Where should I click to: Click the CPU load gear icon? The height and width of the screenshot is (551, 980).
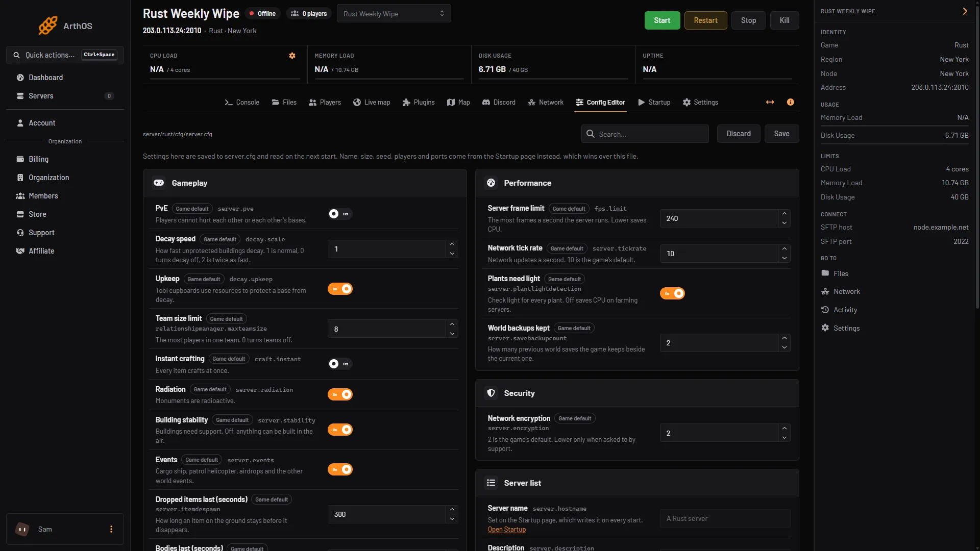(x=292, y=56)
